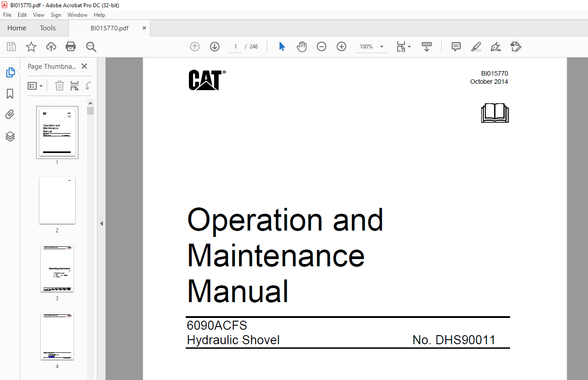Add a comment sticky note
Viewport: 588px width, 380px height.
456,47
